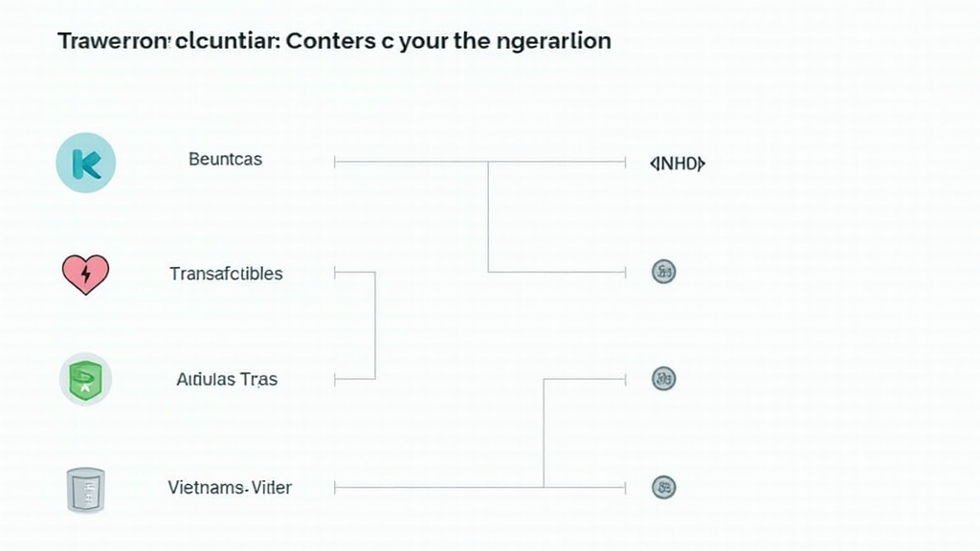Image resolution: width=980 pixels, height=551 pixels.
Task: Click the line start tick beside Aitdulas Tras
Action: click(335, 379)
